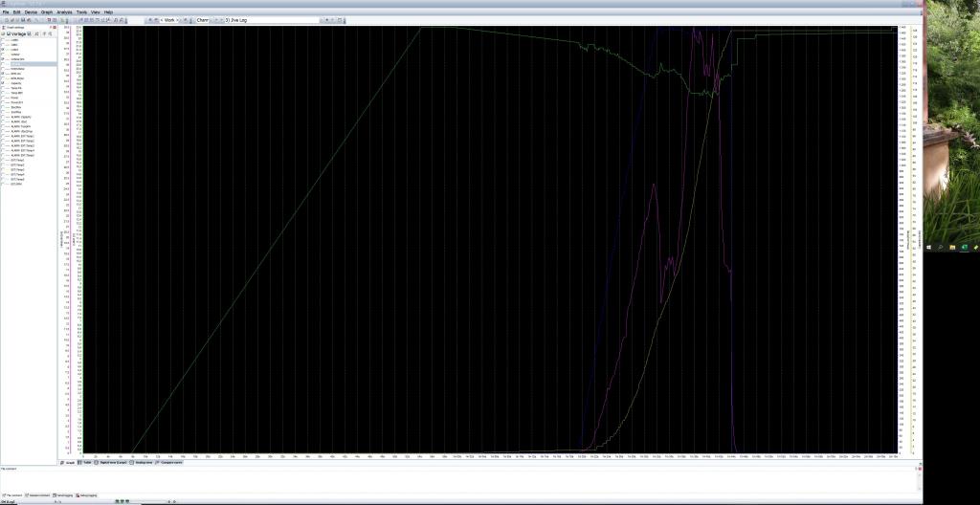
Task: Open the Analysis menu
Action: pos(64,11)
